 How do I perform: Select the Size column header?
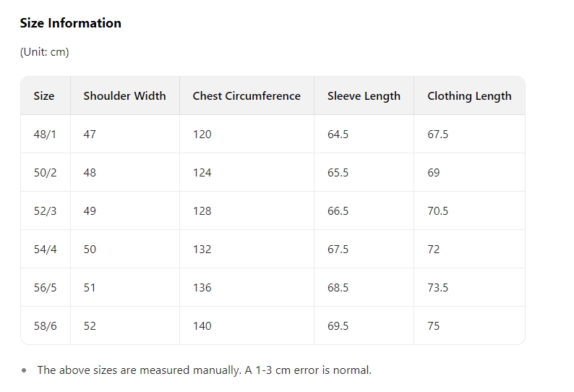(44, 95)
